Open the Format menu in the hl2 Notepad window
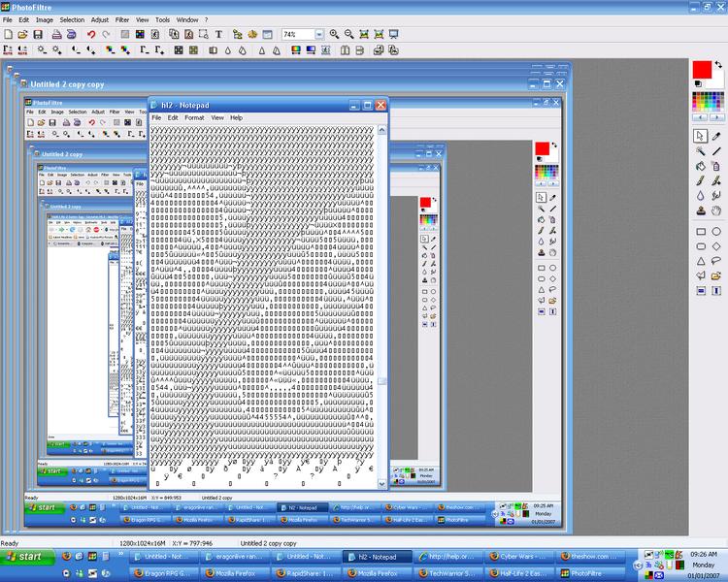The image size is (728, 582). pyautogui.click(x=194, y=117)
